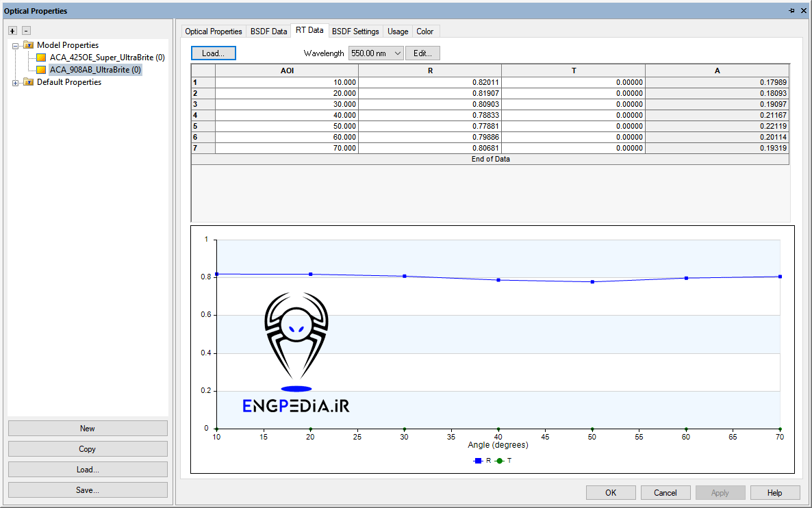The height and width of the screenshot is (508, 812).
Task: Expand the Default Properties tree node
Action: click(16, 83)
